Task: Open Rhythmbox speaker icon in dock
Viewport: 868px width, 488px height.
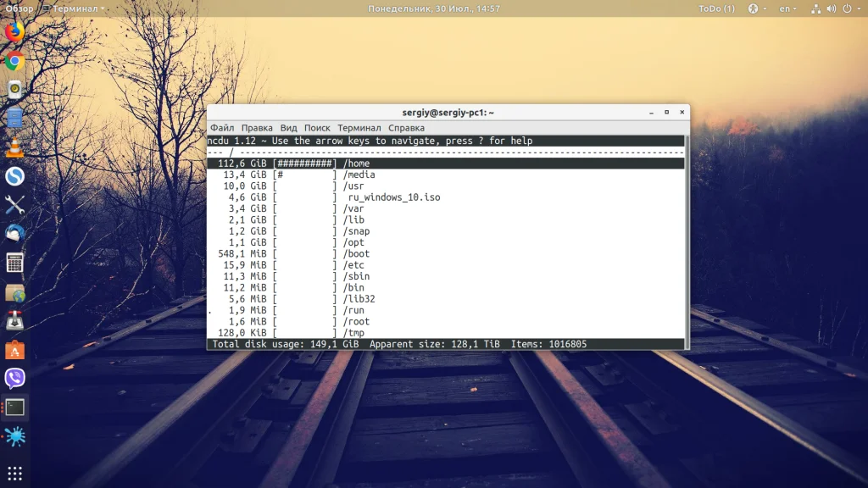Action: pyautogui.click(x=15, y=90)
